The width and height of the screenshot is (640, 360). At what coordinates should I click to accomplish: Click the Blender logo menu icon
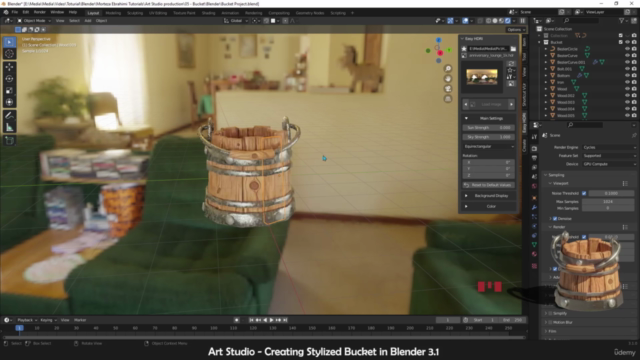[x=6, y=12]
